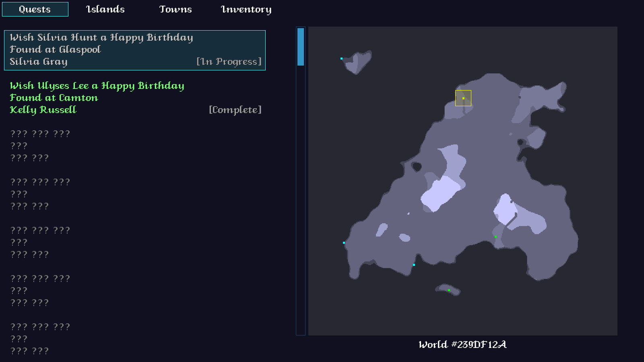Go to the Inventory tab
The height and width of the screenshot is (362, 644).
246,9
